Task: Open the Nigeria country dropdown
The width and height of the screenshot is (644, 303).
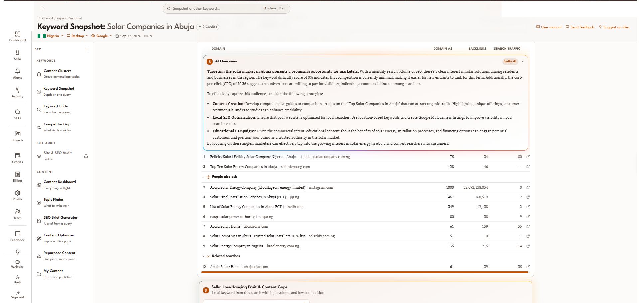Action: [50, 36]
